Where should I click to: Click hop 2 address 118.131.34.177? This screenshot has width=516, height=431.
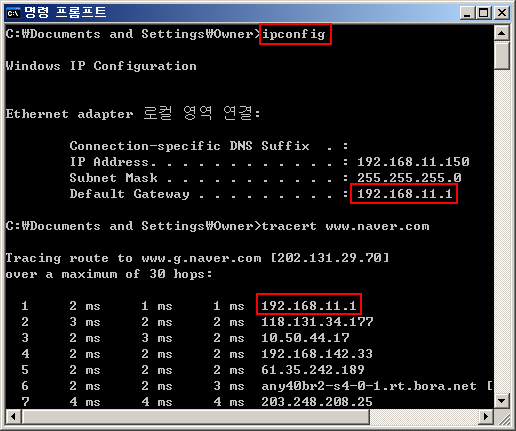[x=317, y=322]
